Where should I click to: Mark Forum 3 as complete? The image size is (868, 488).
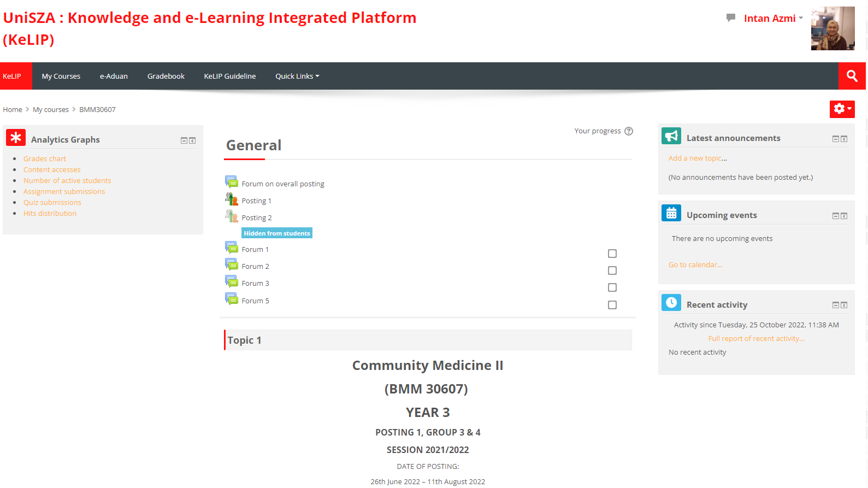[x=612, y=287]
